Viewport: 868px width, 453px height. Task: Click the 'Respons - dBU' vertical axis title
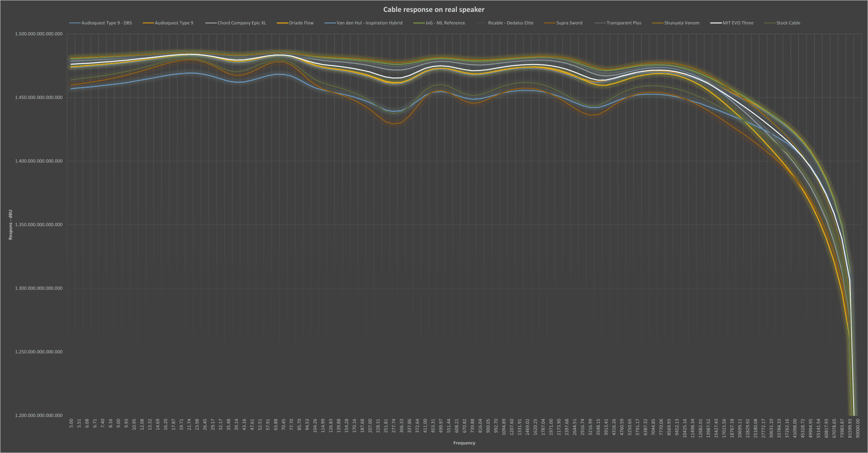11,224
